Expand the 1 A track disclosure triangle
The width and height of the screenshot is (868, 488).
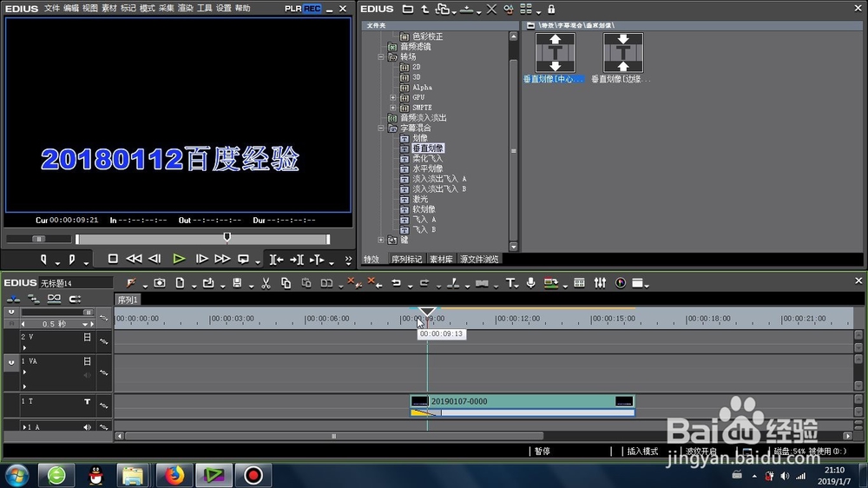click(23, 427)
